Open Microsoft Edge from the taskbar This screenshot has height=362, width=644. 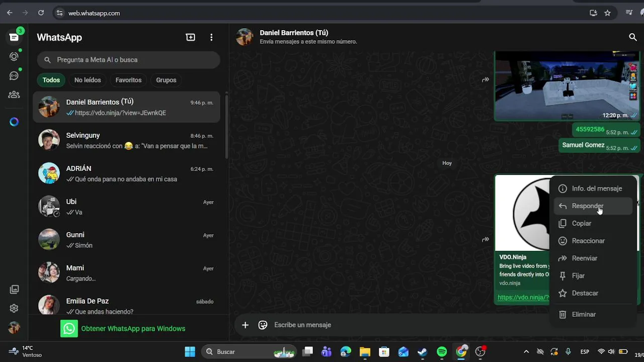(x=346, y=352)
